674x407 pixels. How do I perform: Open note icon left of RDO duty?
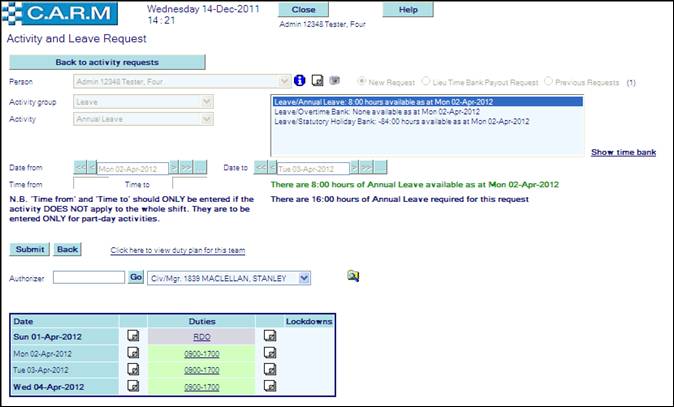(133, 337)
